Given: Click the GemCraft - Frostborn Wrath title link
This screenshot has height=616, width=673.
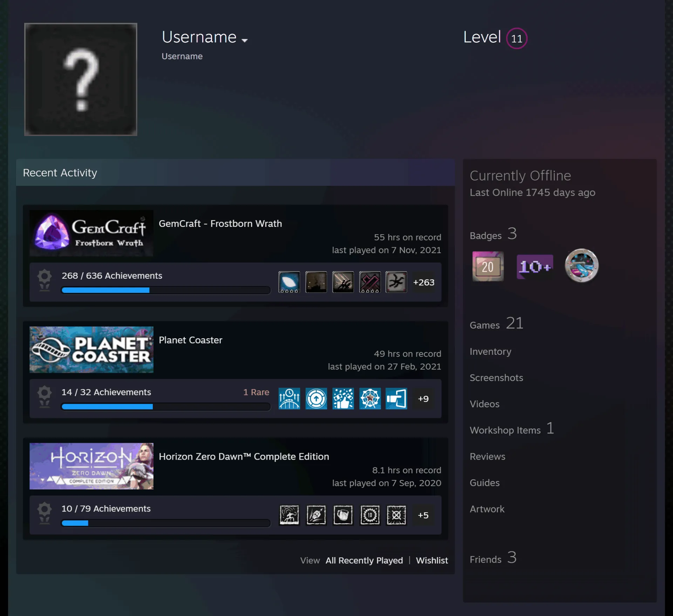Looking at the screenshot, I should click(220, 224).
